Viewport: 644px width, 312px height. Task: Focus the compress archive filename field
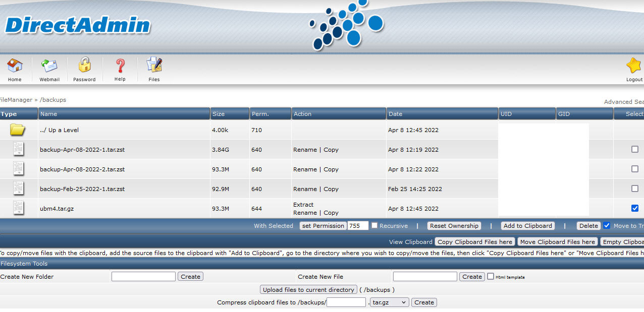click(x=346, y=302)
